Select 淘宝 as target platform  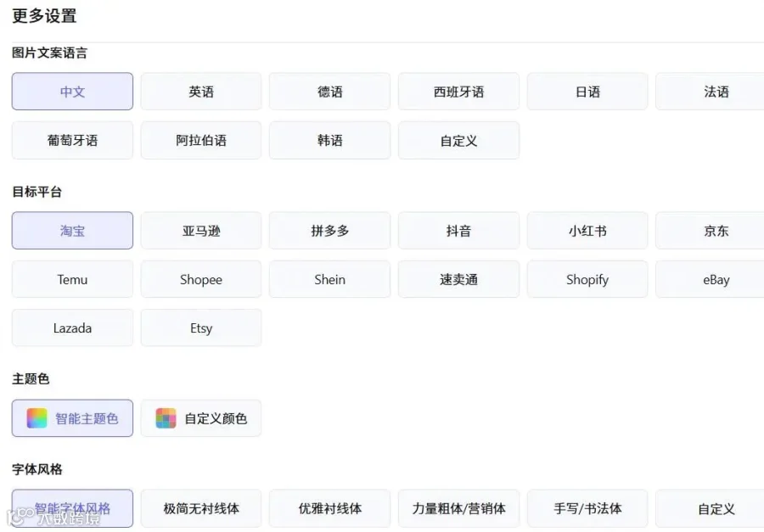tap(72, 231)
